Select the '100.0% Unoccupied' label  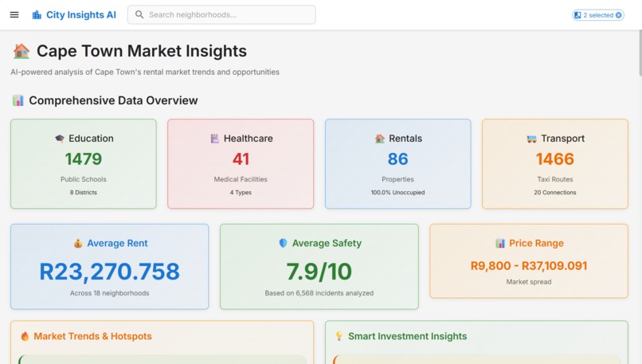(x=398, y=193)
